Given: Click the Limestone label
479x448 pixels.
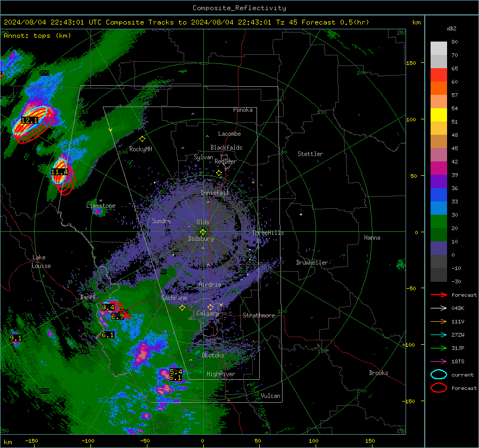Looking at the screenshot, I should 101,206.
